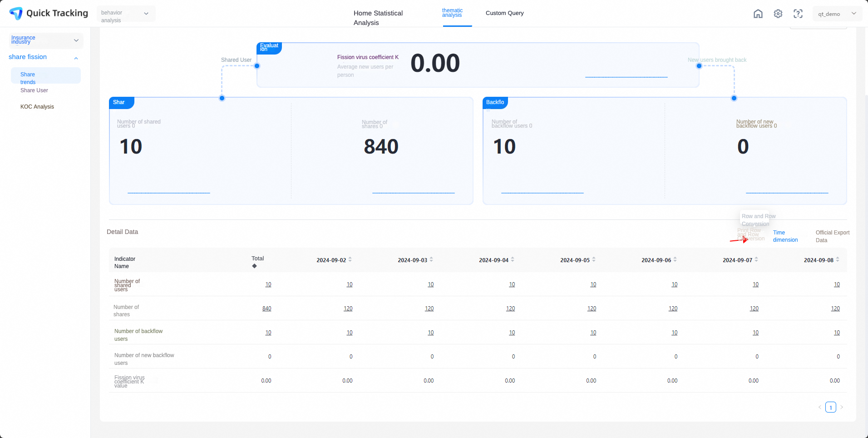
Task: Open 120 shares link under 2024-09-08
Action: 835,309
